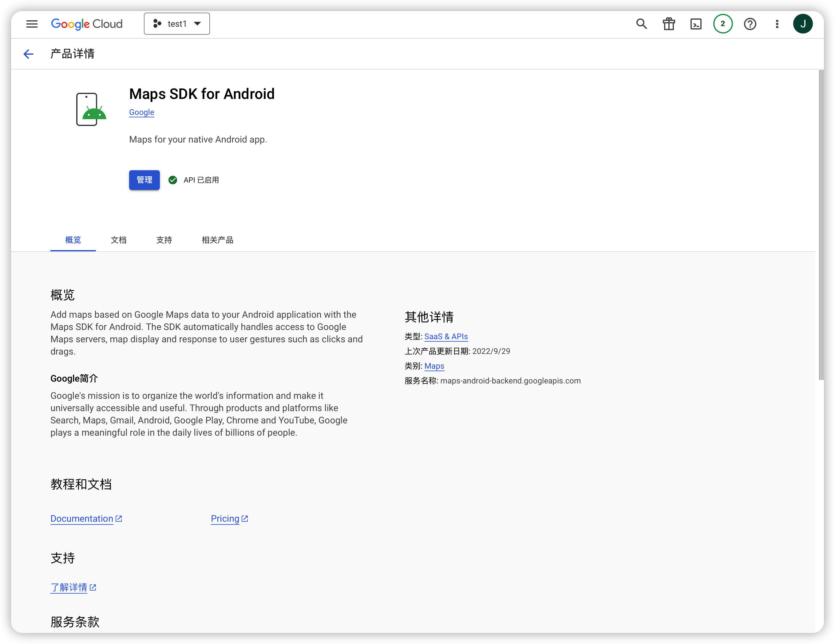This screenshot has height=644, width=835.
Task: Open the Pricing external link
Action: [x=229, y=519]
